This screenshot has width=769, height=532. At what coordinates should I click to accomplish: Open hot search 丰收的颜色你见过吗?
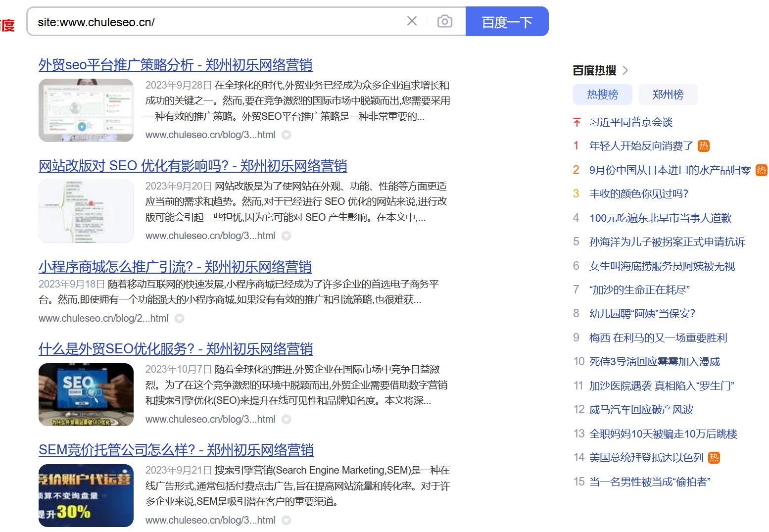(639, 194)
